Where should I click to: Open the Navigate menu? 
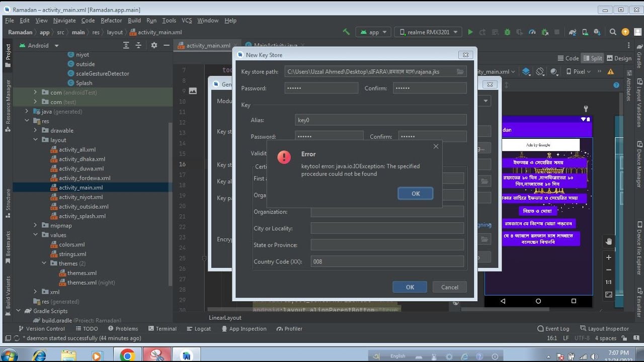click(x=64, y=21)
